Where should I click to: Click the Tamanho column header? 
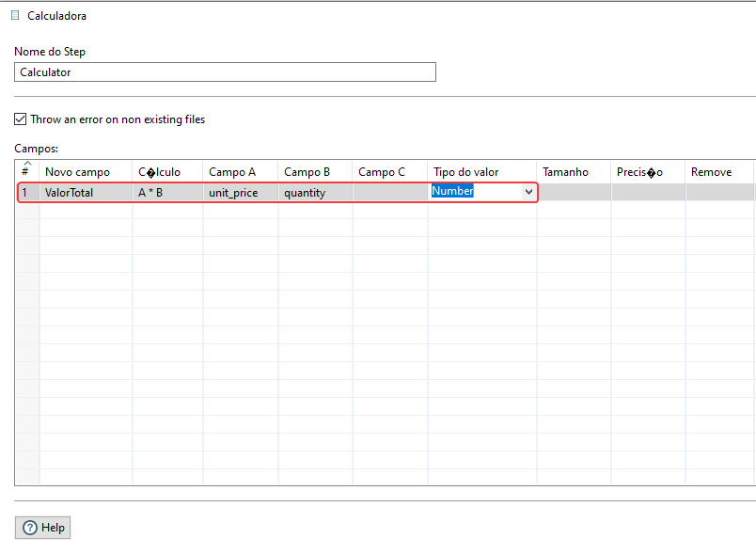[574, 171]
